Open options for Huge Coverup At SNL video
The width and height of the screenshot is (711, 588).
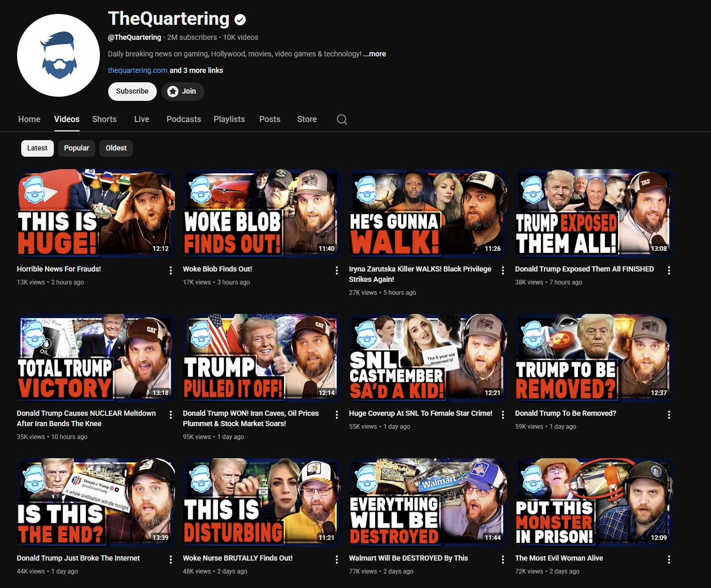502,415
